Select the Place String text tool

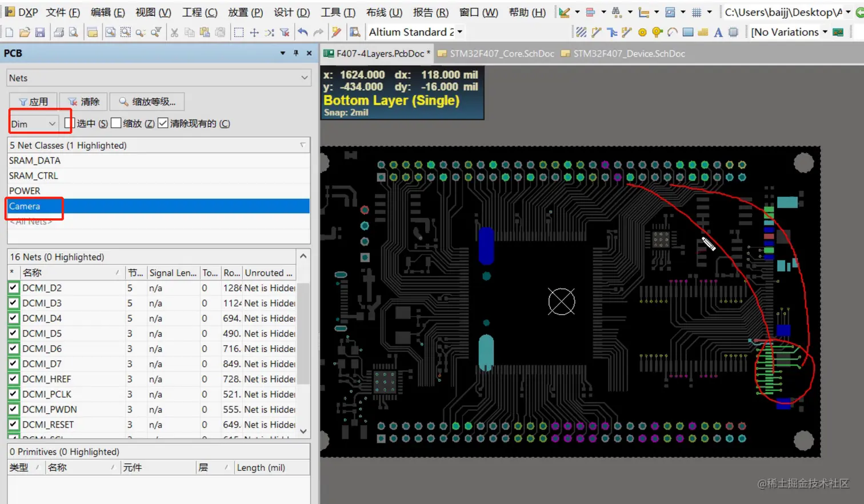click(718, 33)
